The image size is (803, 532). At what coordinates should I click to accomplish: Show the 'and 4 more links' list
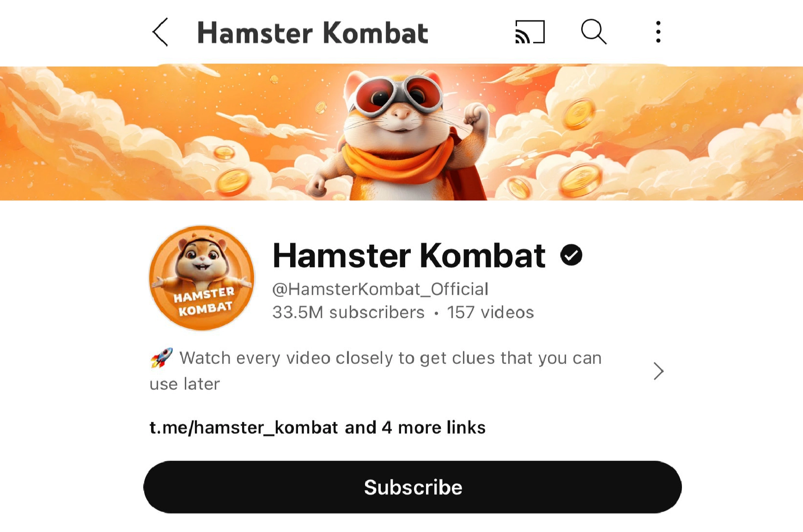[415, 428]
